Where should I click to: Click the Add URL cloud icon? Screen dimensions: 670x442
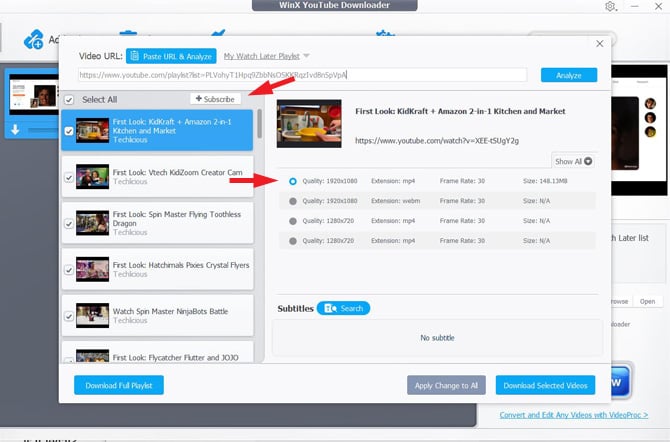pyautogui.click(x=34, y=40)
